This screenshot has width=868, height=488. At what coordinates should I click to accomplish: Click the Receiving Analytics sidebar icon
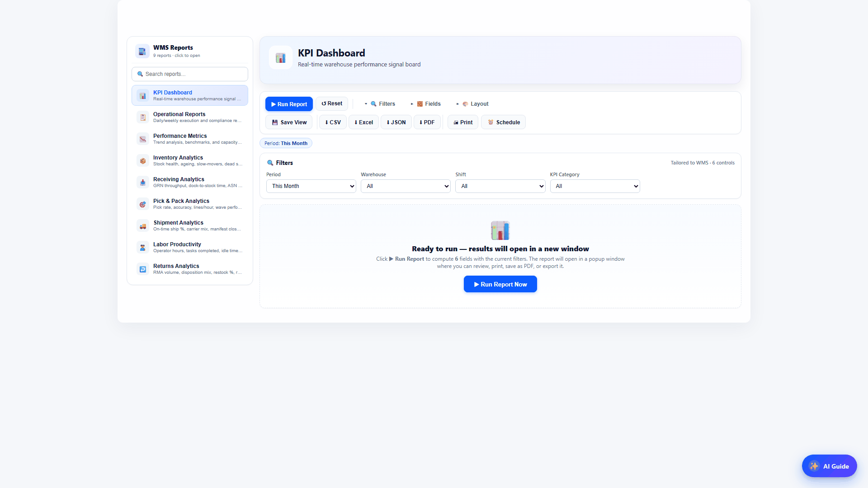[x=143, y=182]
